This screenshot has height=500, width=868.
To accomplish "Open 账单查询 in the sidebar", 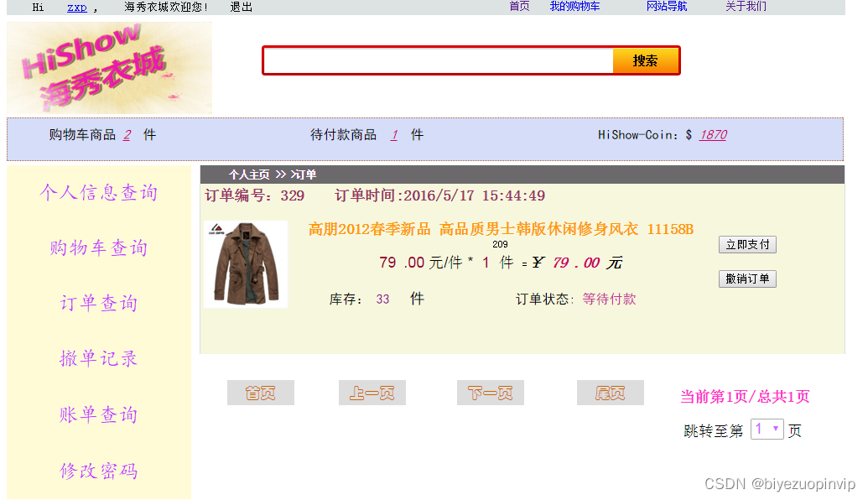I will (98, 414).
